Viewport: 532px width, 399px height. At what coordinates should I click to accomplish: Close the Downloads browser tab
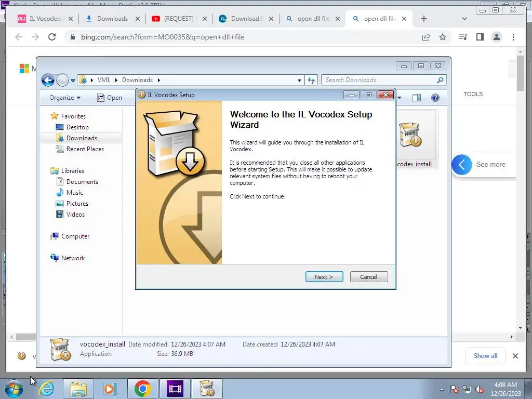(137, 19)
